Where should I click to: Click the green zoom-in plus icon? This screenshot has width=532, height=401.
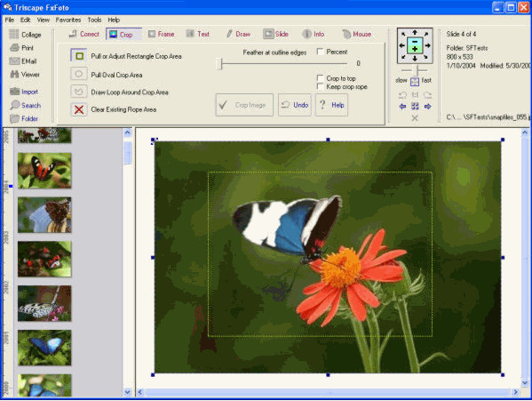point(415,49)
